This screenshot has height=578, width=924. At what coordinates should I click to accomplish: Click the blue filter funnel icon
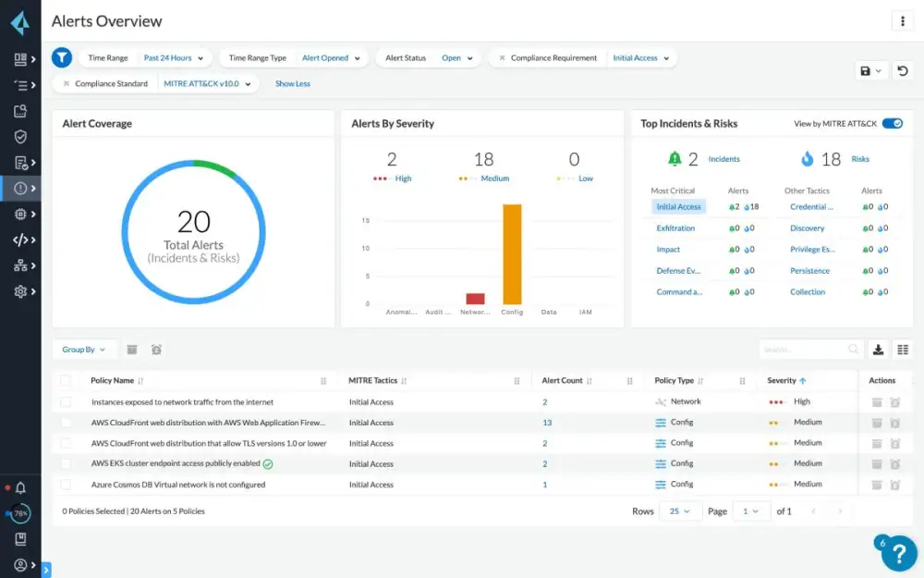[62, 57]
